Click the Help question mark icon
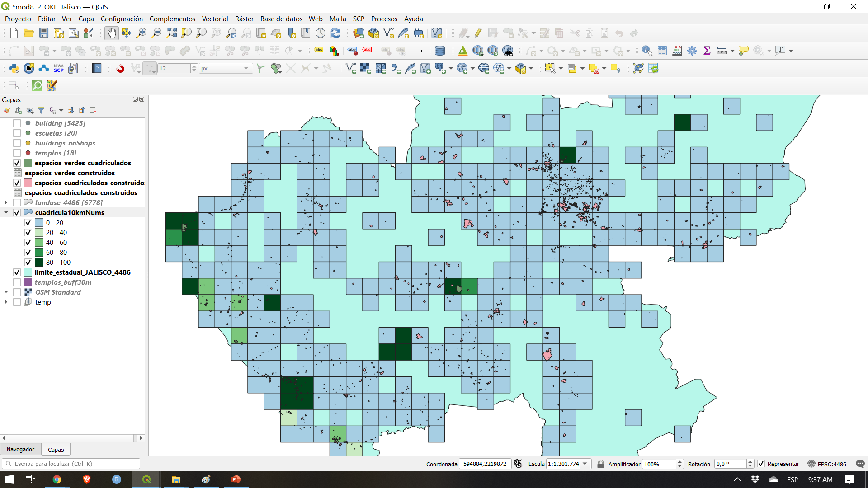The width and height of the screenshot is (868, 488). pyautogui.click(x=97, y=68)
